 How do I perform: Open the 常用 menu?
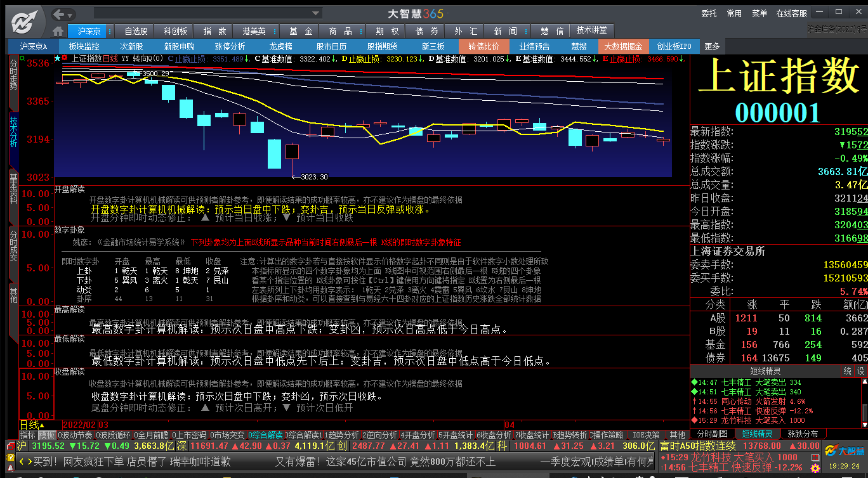(x=734, y=13)
